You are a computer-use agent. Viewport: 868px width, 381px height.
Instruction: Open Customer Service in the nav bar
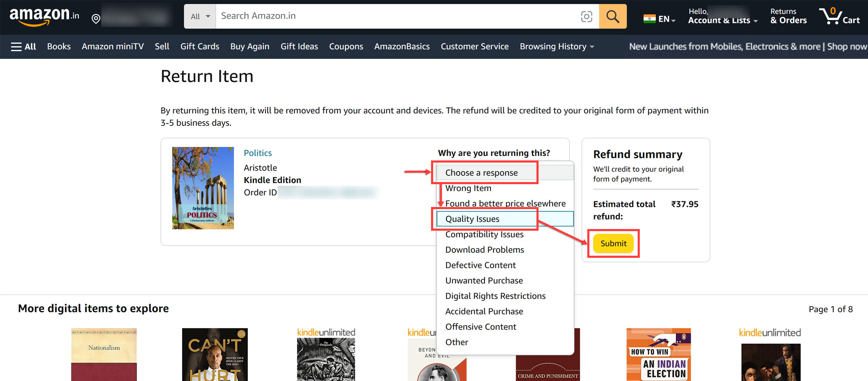pyautogui.click(x=475, y=47)
